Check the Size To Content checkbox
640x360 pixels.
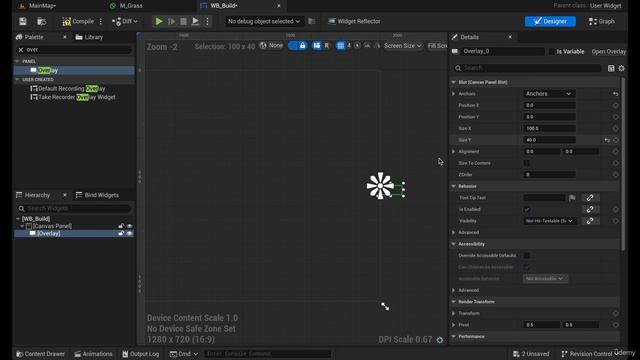[x=527, y=163]
